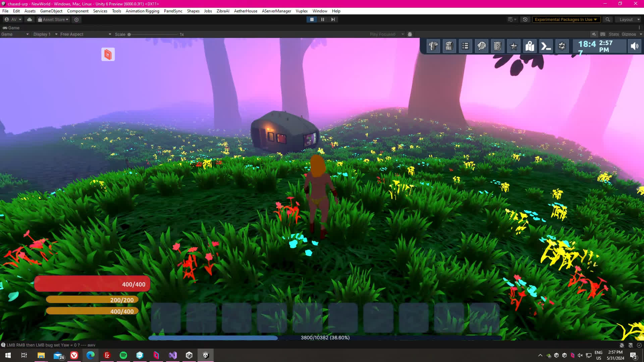Open the Layout dropdown
The height and width of the screenshot is (362, 644).
pos(628,19)
